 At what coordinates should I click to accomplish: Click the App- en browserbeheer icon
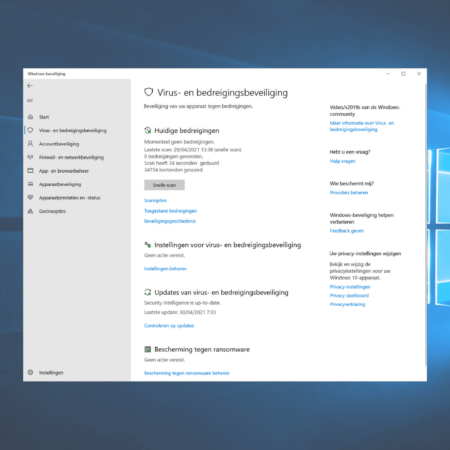(x=30, y=171)
